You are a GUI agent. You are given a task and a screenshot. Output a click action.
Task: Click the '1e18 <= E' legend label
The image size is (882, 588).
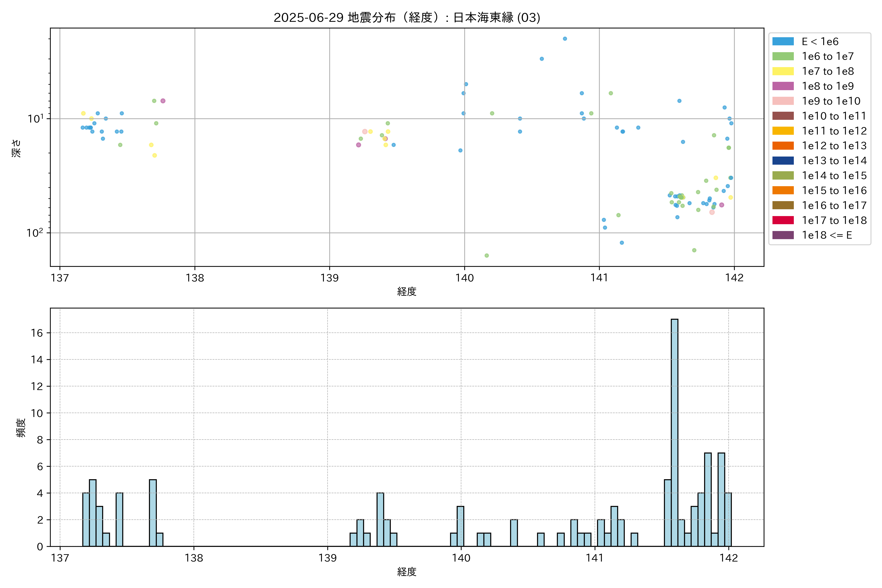[x=827, y=235]
